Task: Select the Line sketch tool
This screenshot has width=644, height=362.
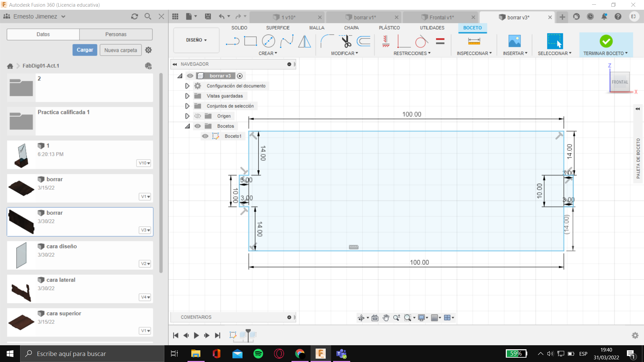Action: 232,41
